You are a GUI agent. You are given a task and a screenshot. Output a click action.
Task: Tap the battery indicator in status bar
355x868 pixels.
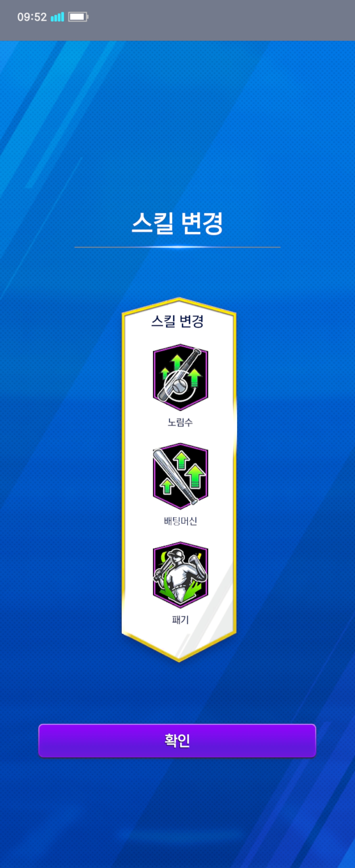click(x=78, y=17)
